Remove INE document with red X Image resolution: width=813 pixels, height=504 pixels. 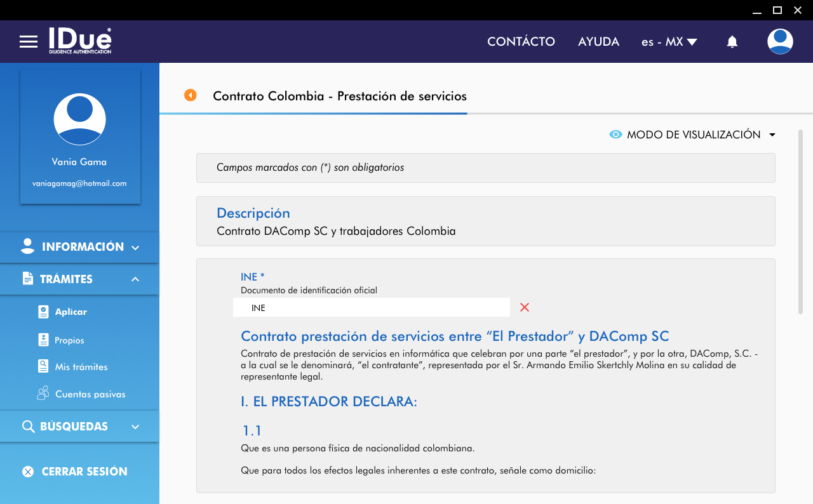coord(525,308)
